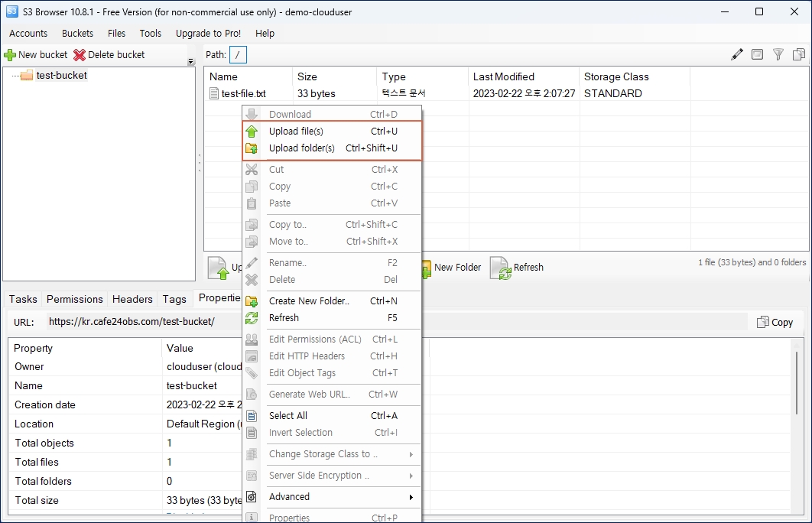Click Upgrade to Pro! in the menu bar
The height and width of the screenshot is (523, 812).
point(208,34)
